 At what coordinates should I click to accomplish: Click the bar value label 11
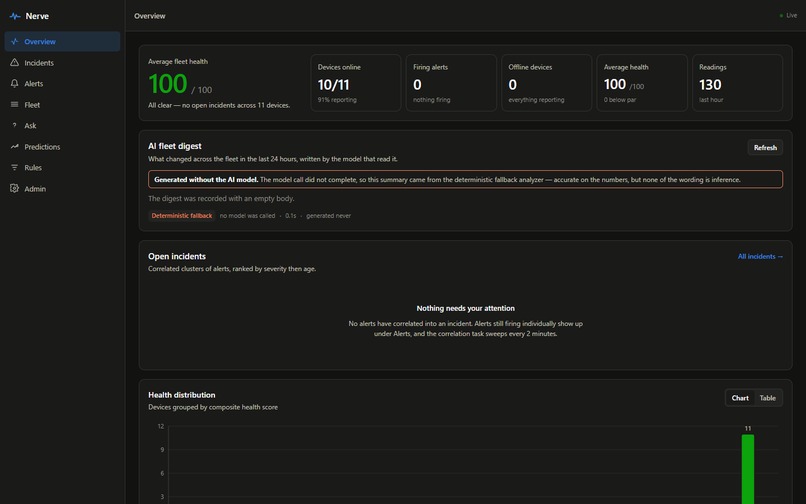coord(748,428)
